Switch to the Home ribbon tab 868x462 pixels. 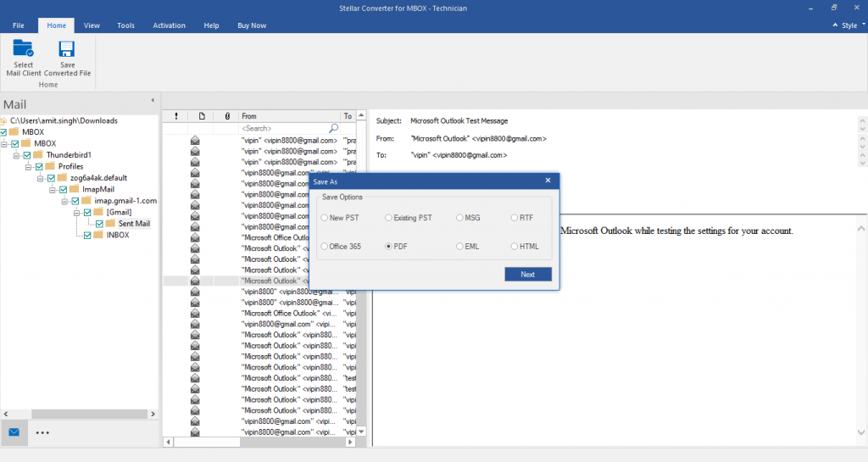point(56,25)
